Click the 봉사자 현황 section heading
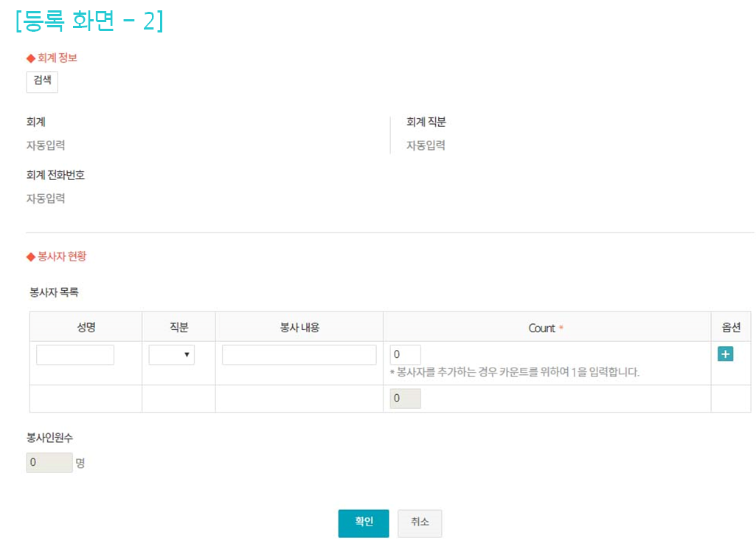Viewport: 756px width, 544px height. tap(61, 257)
